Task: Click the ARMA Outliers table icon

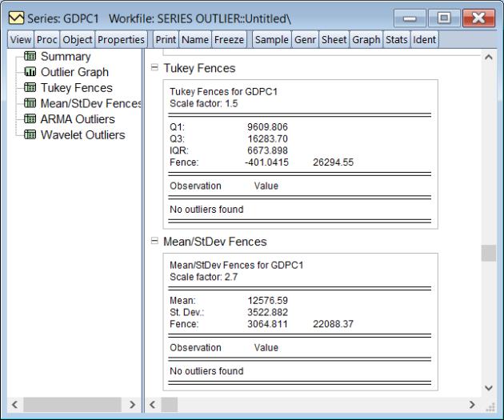Action: tap(31, 119)
